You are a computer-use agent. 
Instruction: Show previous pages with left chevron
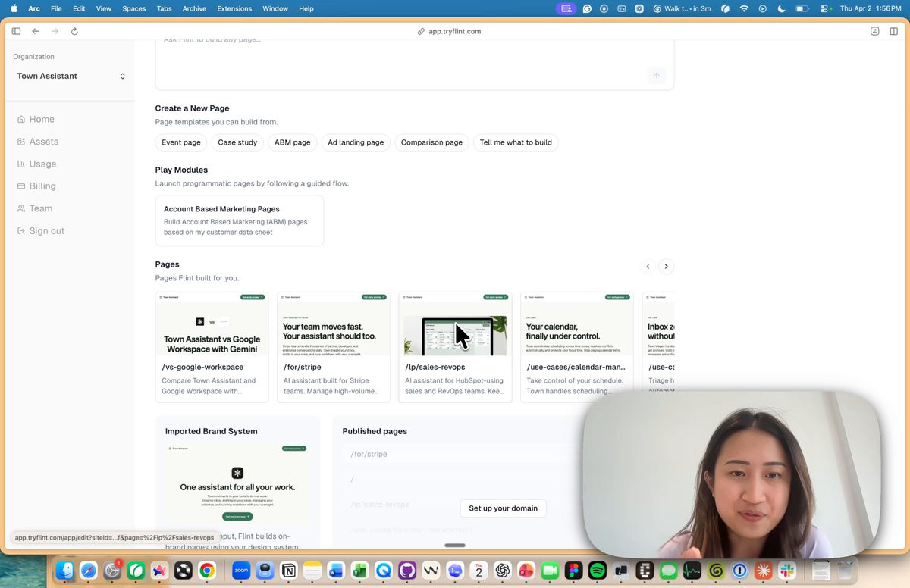click(648, 266)
